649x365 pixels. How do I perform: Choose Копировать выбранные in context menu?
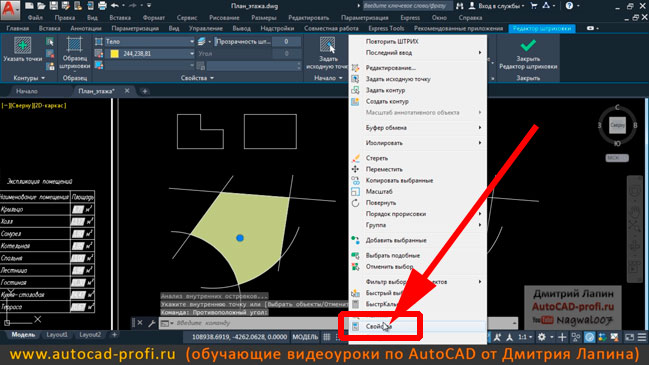pos(418,180)
